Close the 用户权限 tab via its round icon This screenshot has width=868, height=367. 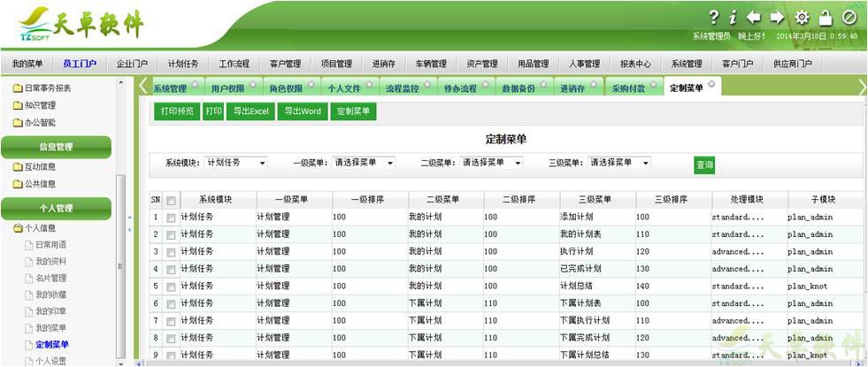click(x=253, y=84)
